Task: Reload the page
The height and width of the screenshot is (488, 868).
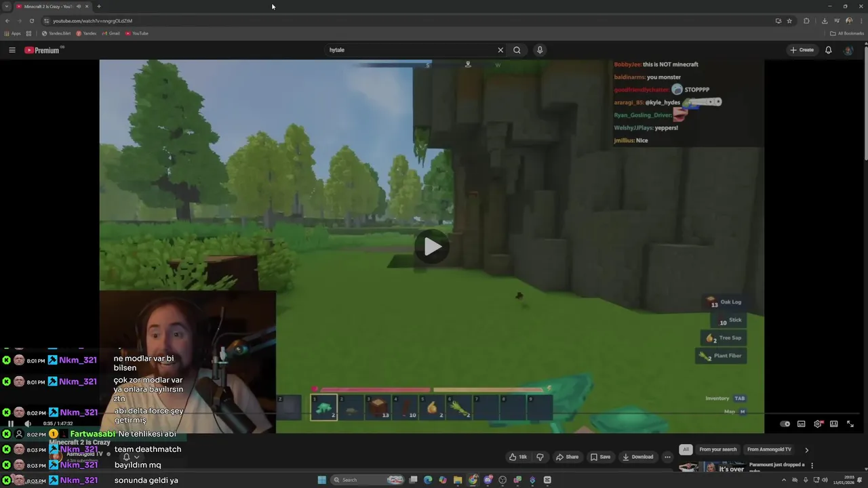Action: tap(31, 21)
